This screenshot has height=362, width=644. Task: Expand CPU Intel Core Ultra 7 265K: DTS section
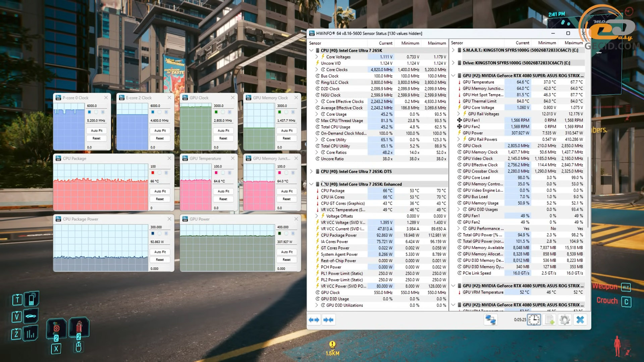click(x=311, y=171)
